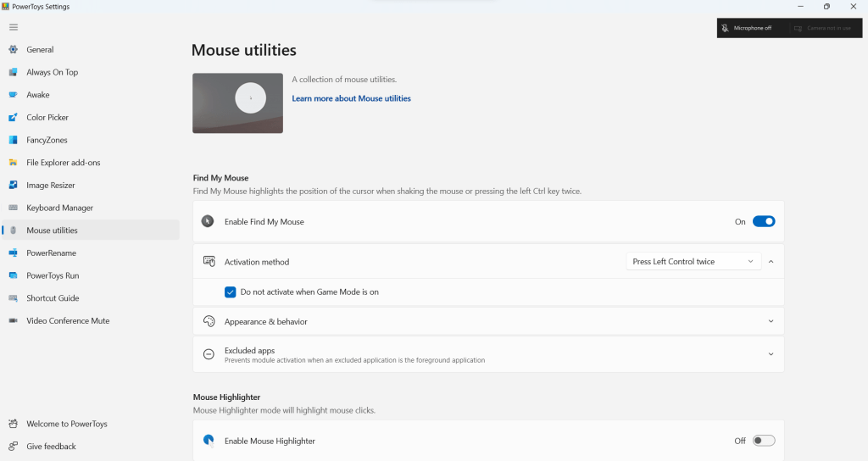Click the Welcome to PowerToys icon
The image size is (868, 461).
(14, 424)
